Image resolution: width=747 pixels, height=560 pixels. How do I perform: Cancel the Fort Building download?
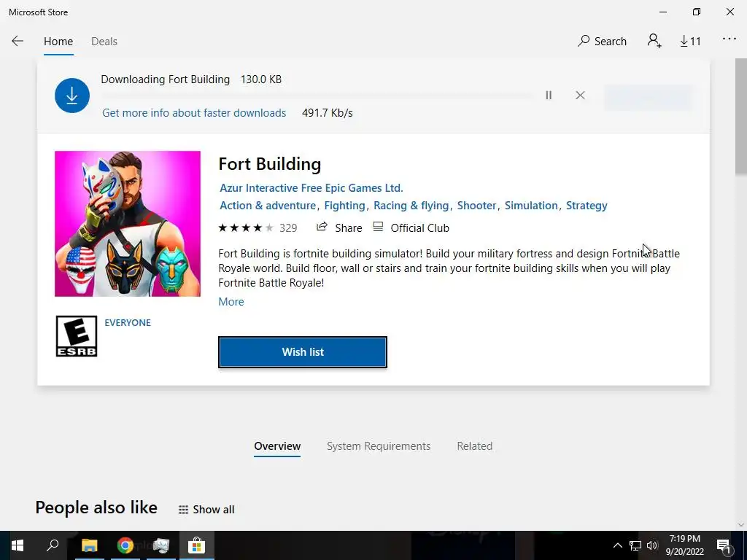coord(580,96)
